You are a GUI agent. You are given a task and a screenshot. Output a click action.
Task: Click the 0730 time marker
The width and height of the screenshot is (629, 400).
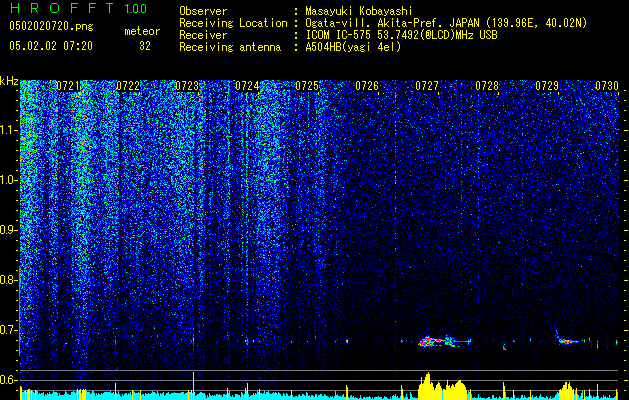coord(607,86)
